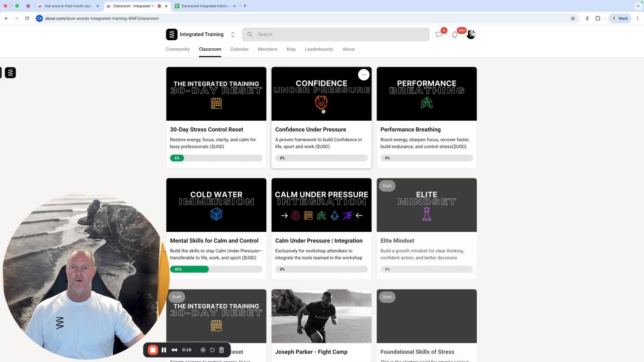Click the 0% progress bar on Performance Breathing
The image size is (644, 362).
(427, 158)
